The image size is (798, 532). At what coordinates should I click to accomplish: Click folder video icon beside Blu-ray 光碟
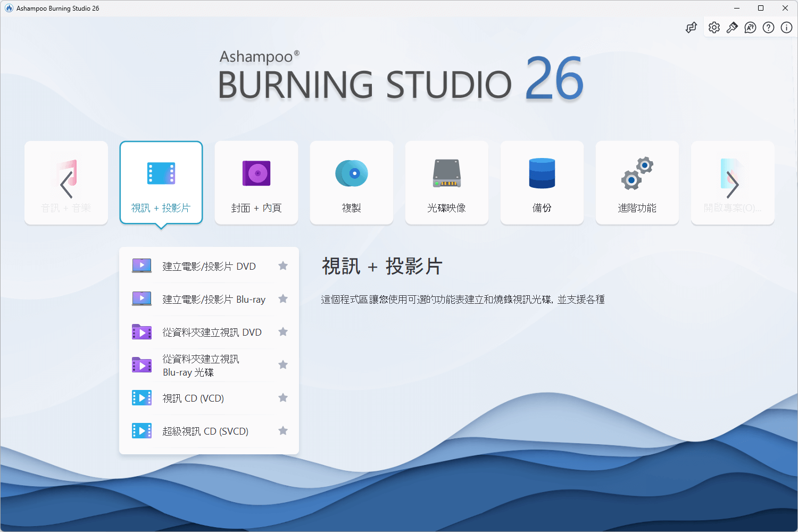[x=142, y=365]
